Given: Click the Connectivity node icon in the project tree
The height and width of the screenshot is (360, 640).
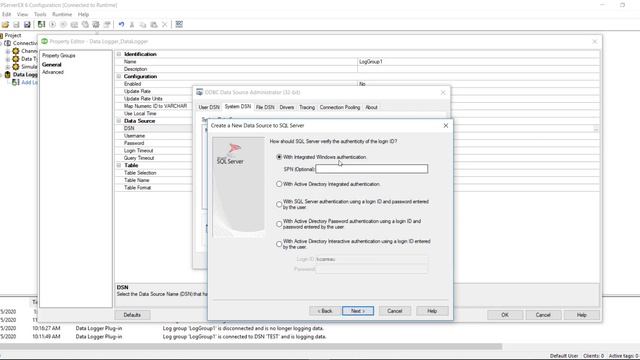Looking at the screenshot, I should pos(7,43).
